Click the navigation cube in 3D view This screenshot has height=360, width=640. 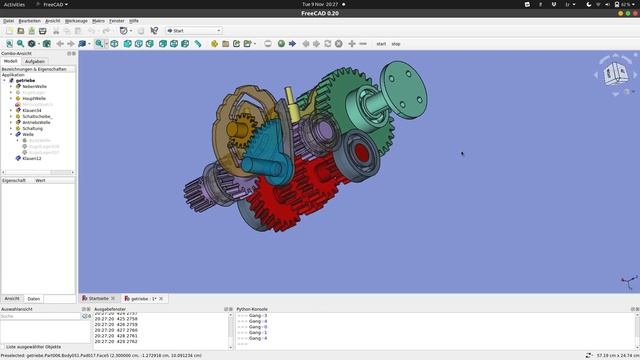click(616, 75)
